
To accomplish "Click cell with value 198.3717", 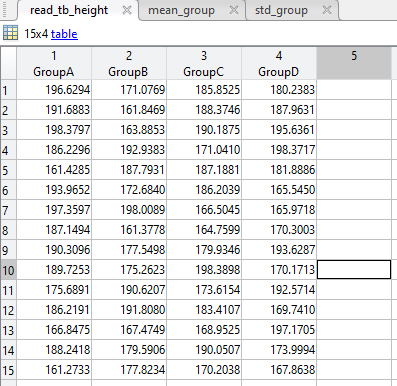I will (x=279, y=150).
